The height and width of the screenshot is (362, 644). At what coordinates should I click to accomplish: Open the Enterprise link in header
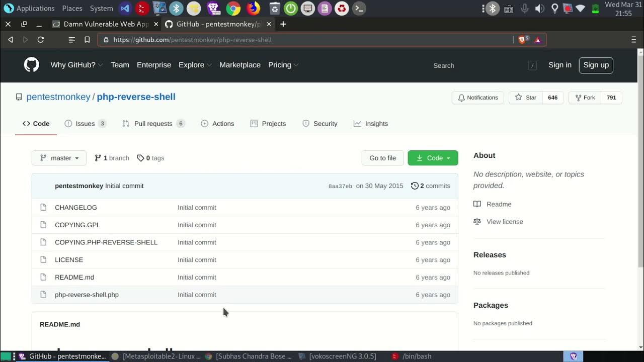pyautogui.click(x=154, y=65)
